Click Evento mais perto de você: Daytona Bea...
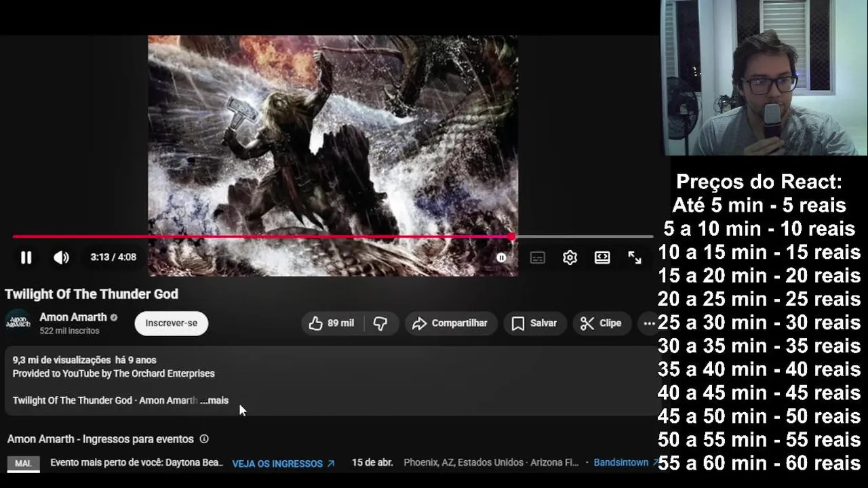 click(x=136, y=463)
